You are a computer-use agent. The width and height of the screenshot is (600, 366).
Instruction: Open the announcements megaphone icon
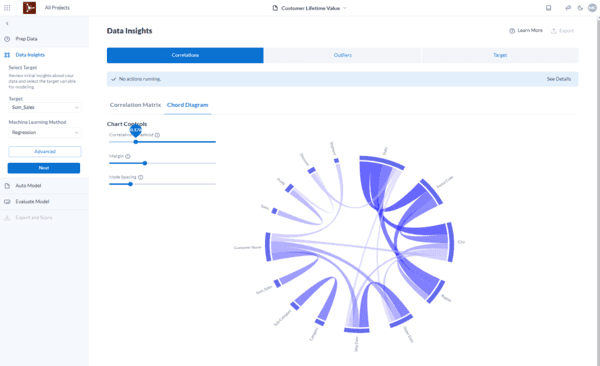pyautogui.click(x=568, y=8)
